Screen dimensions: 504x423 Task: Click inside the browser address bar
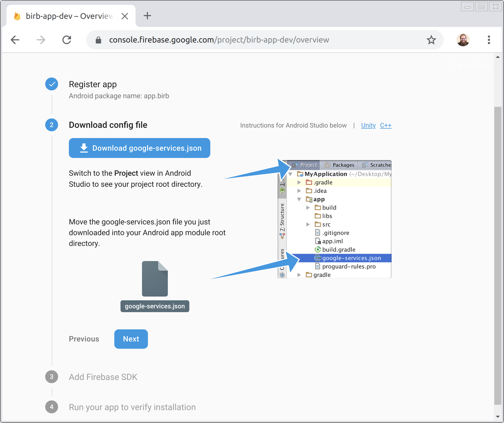tap(242, 40)
